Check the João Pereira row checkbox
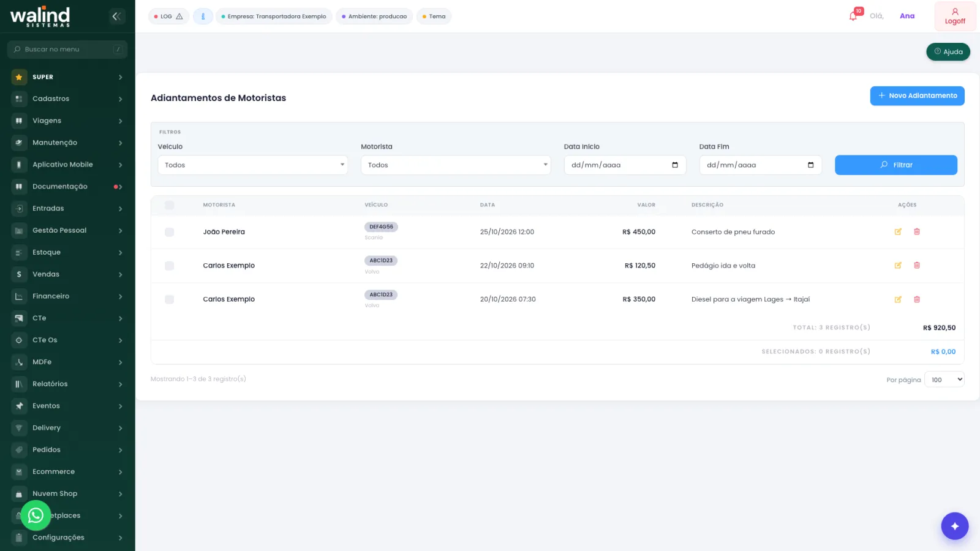 pos(170,232)
